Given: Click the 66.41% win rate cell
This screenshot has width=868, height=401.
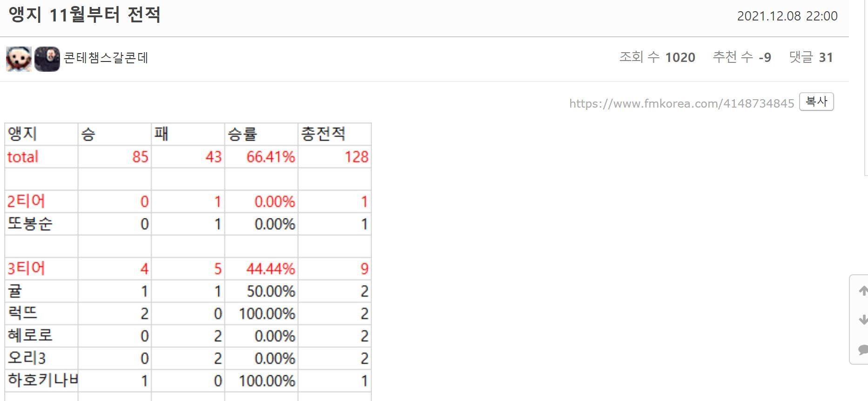Looking at the screenshot, I should 262,157.
